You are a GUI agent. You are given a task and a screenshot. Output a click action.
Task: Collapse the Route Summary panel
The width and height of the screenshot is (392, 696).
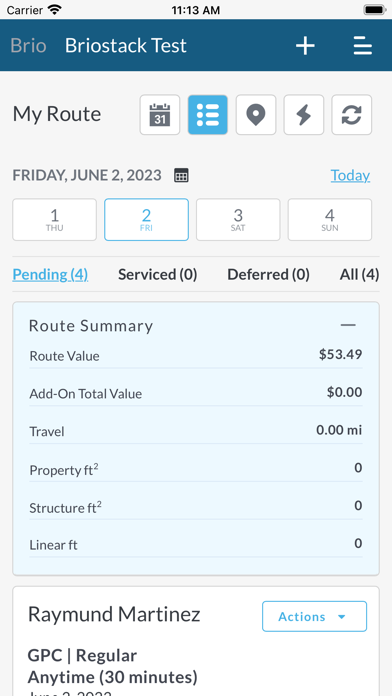tap(348, 325)
